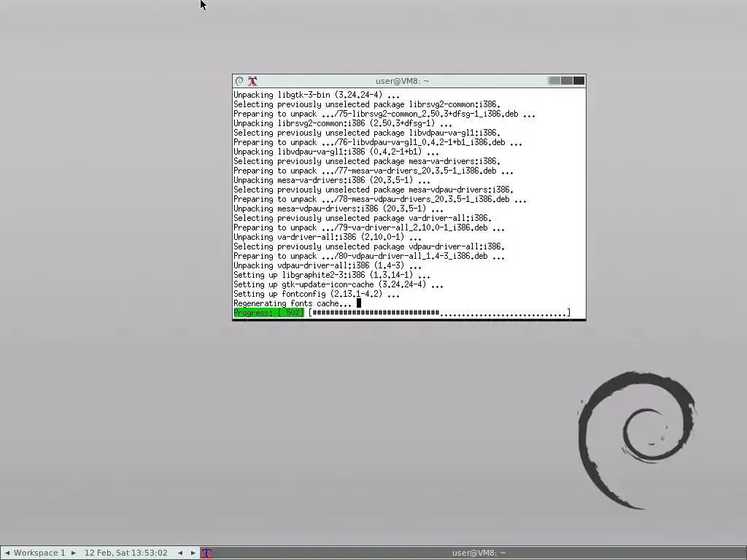Click 'Unpacking vdpau-driver-all:i386' line
The width and height of the screenshot is (747, 560).
328,265
